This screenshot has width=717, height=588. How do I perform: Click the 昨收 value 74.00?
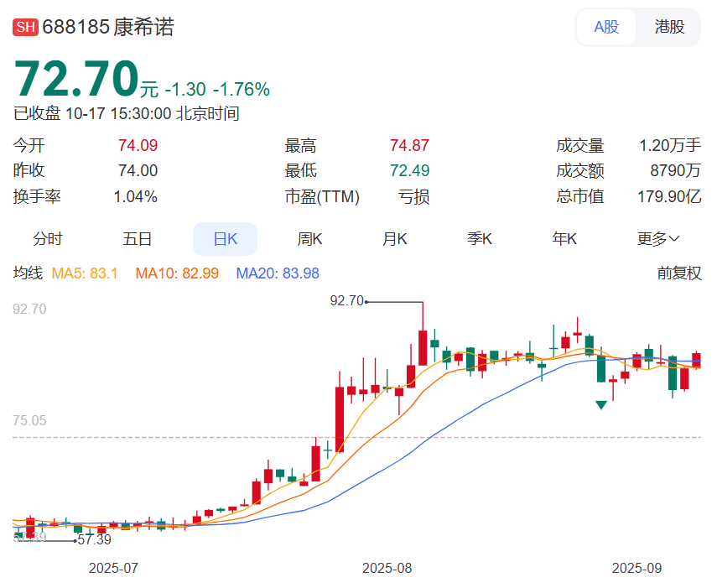pyautogui.click(x=138, y=170)
